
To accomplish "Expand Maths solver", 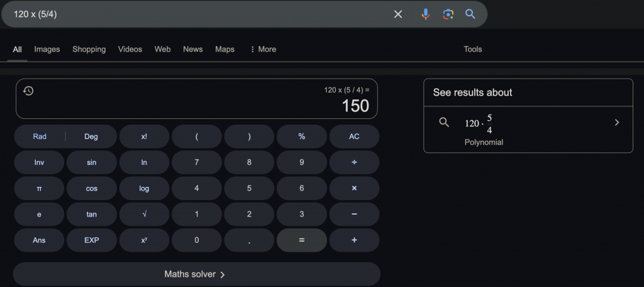I will (x=196, y=274).
